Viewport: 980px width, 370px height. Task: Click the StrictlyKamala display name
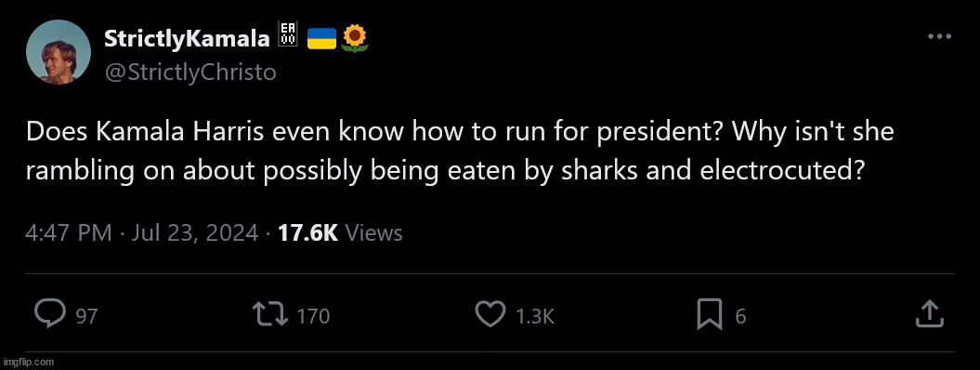187,39
